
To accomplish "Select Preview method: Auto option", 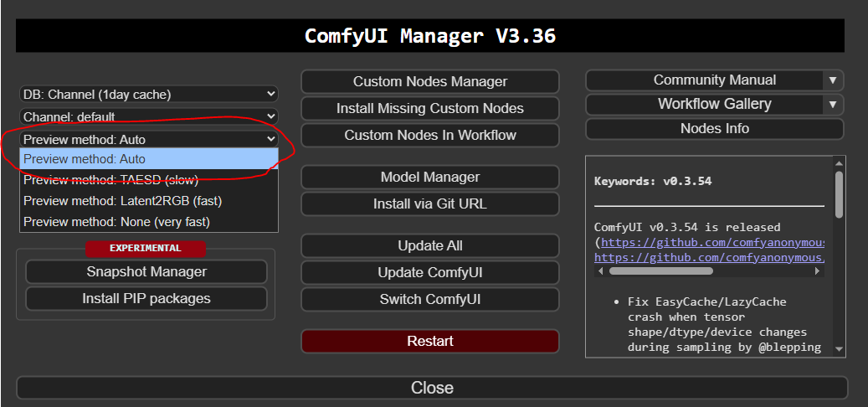I will (149, 159).
